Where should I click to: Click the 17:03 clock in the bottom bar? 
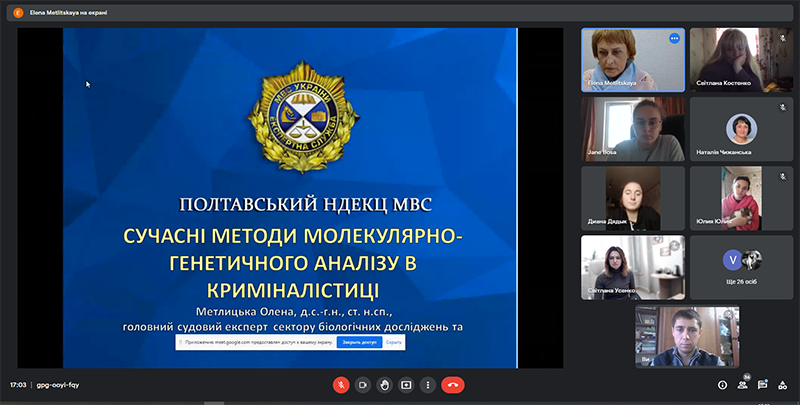click(18, 385)
